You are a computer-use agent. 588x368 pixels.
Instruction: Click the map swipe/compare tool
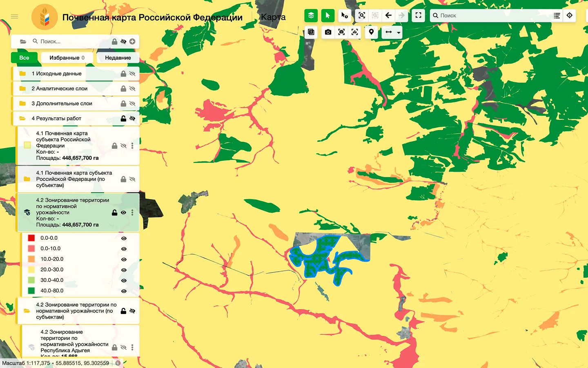[311, 32]
